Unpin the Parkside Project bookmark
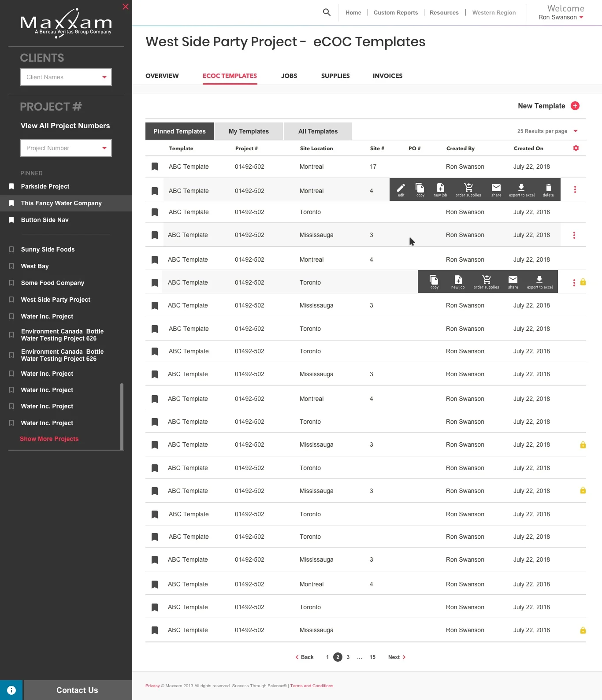The width and height of the screenshot is (602, 700). pyautogui.click(x=11, y=186)
